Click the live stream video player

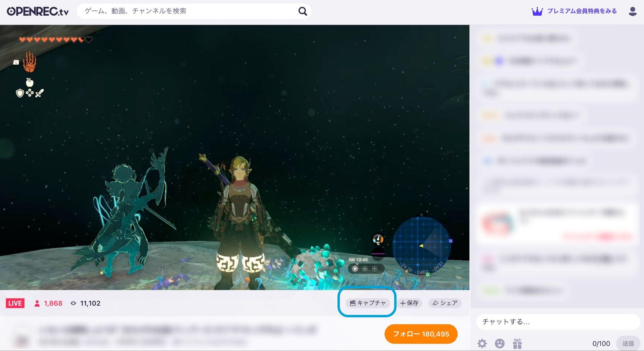pyautogui.click(x=235, y=157)
